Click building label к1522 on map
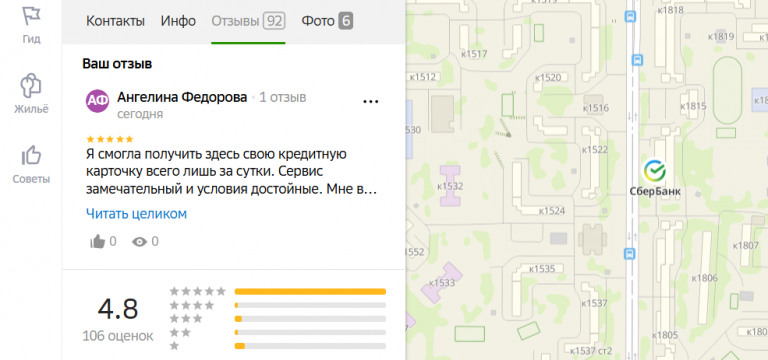The height and width of the screenshot is (360, 768). coord(596,150)
